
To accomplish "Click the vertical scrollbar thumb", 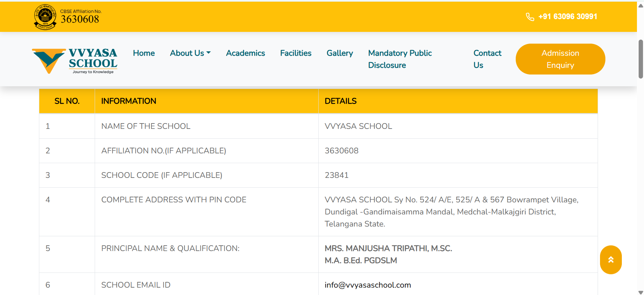I will (x=641, y=59).
